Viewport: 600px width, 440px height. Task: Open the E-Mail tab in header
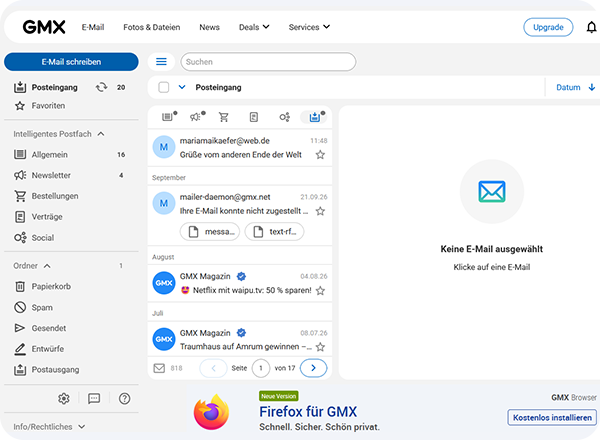(x=93, y=27)
